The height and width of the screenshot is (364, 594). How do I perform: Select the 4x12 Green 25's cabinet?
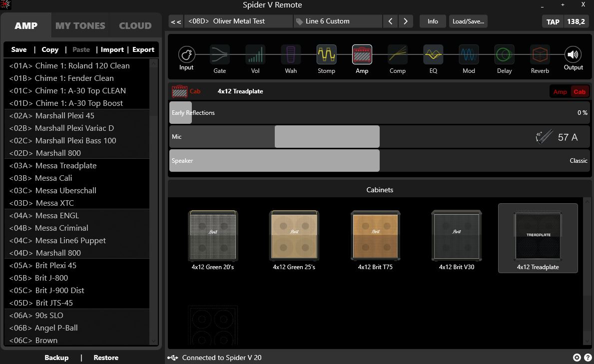point(294,240)
